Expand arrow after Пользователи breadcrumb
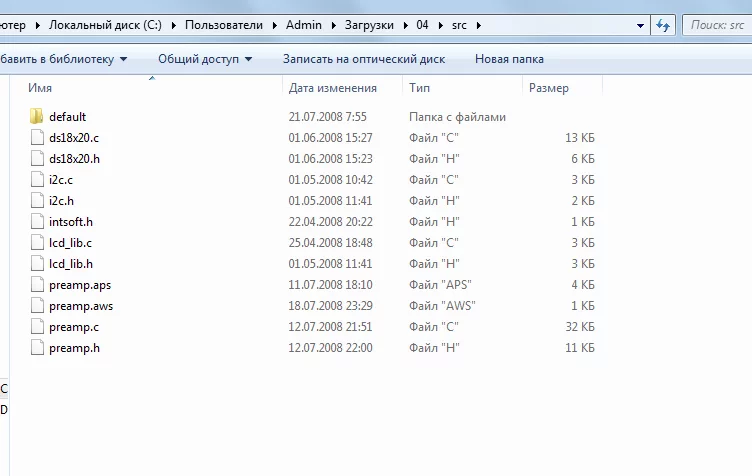Viewport: 752px width, 476px height. click(275, 25)
